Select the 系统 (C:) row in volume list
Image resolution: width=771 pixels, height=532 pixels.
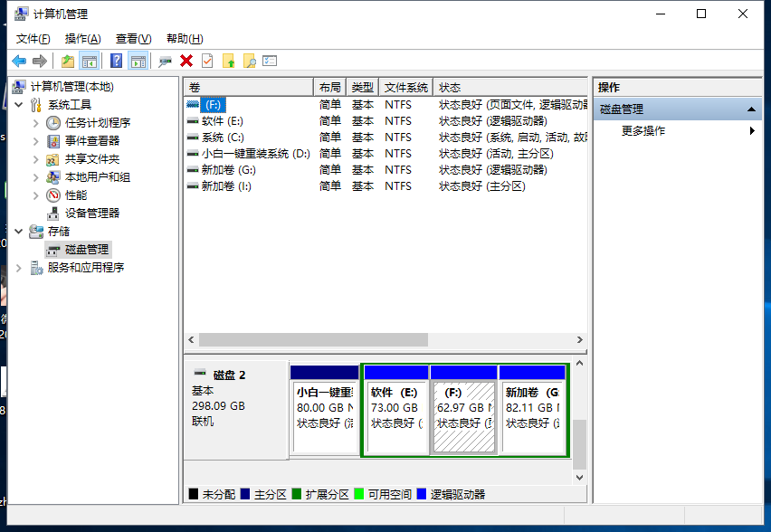point(223,138)
